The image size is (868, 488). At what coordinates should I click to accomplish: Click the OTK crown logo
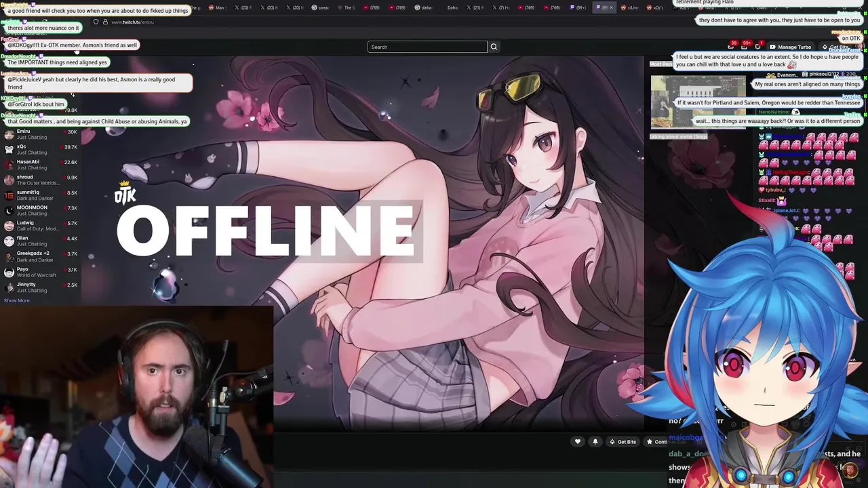[125, 192]
